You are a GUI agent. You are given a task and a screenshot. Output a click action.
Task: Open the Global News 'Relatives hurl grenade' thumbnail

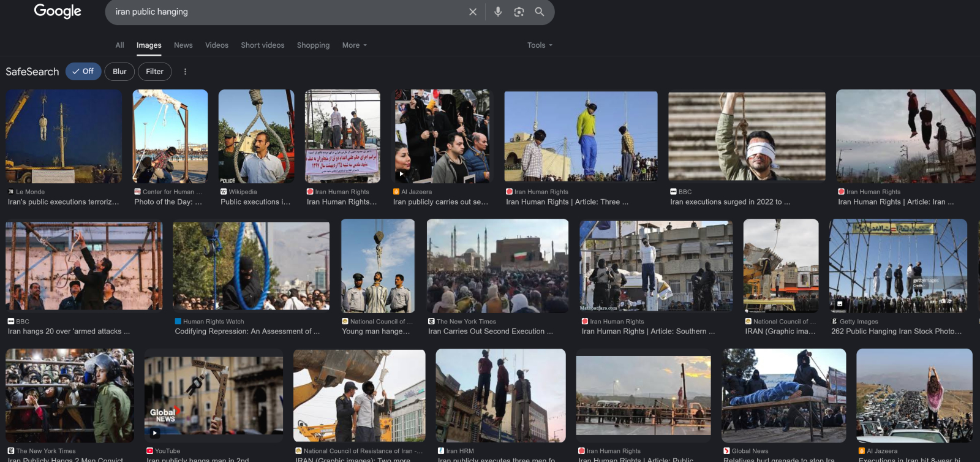(x=784, y=395)
